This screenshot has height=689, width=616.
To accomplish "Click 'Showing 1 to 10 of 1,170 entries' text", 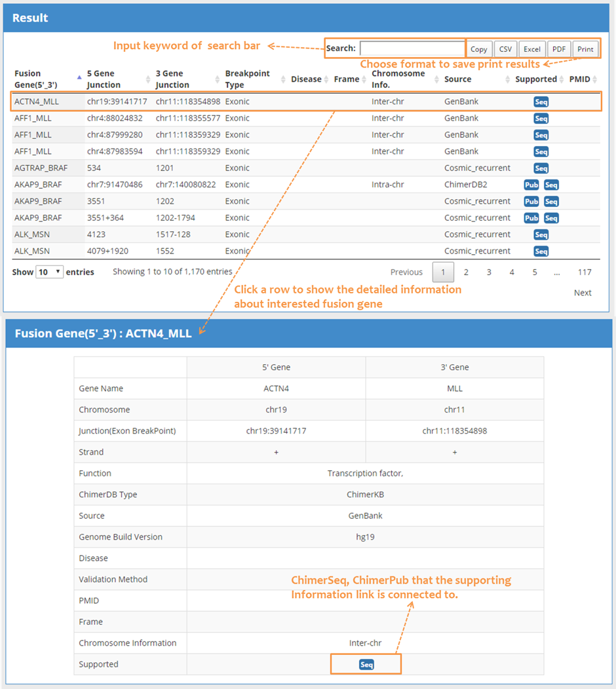I will point(172,272).
